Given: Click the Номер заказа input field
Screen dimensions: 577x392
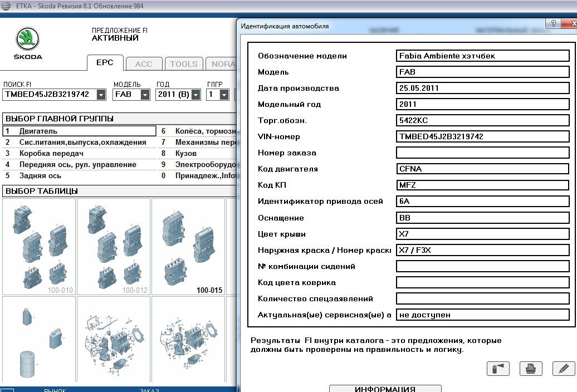Looking at the screenshot, I should pyautogui.click(x=482, y=153).
